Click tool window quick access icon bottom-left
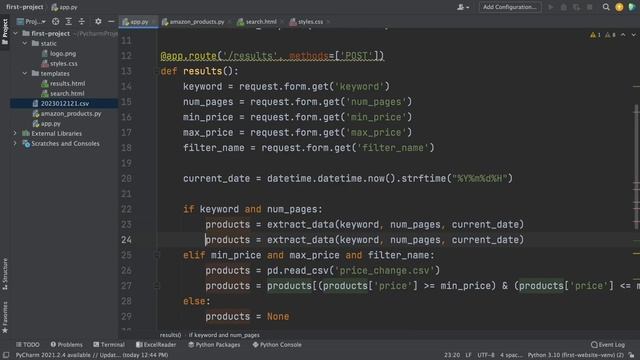The height and width of the screenshot is (360, 640). [x=6, y=356]
